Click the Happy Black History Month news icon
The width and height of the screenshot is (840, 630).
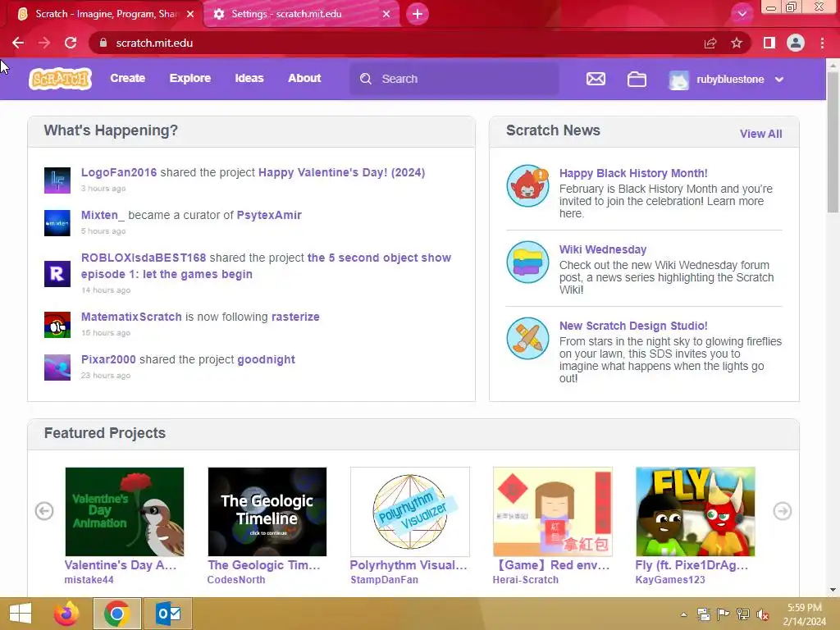[527, 186]
